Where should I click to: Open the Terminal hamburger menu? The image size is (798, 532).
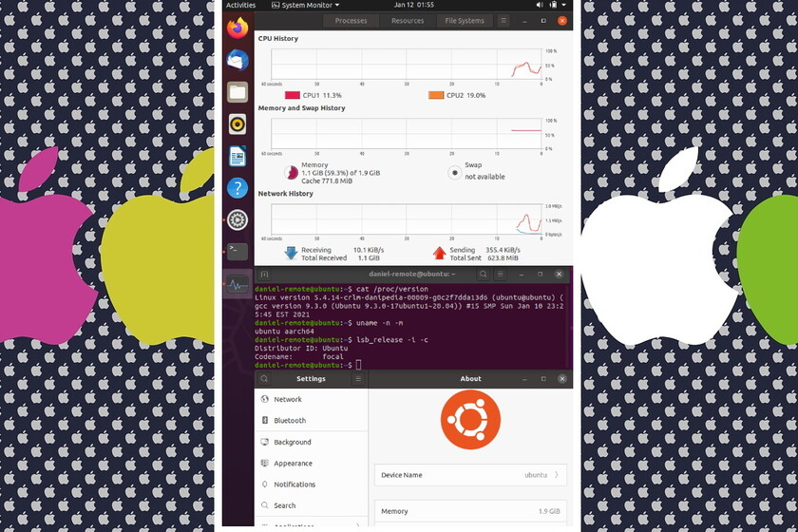(501, 275)
